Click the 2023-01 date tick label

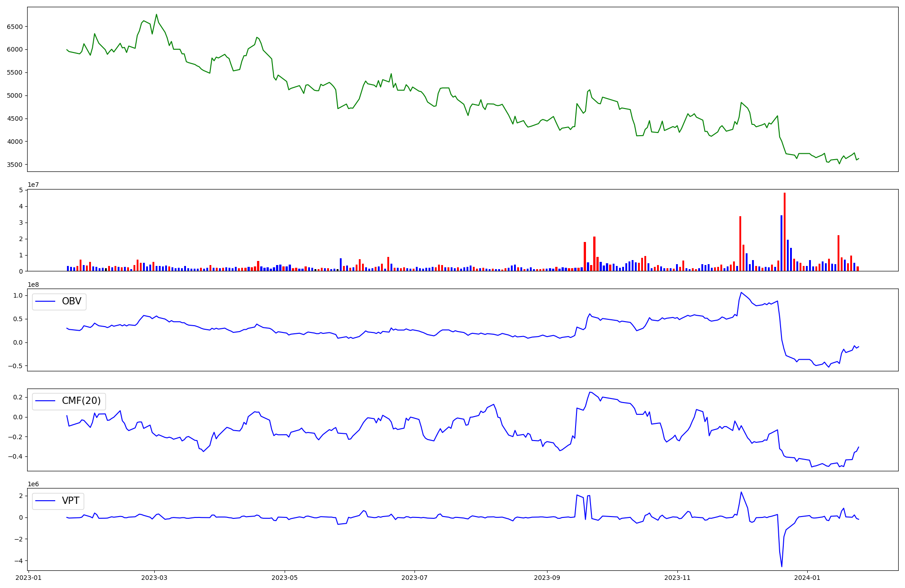tap(29, 578)
